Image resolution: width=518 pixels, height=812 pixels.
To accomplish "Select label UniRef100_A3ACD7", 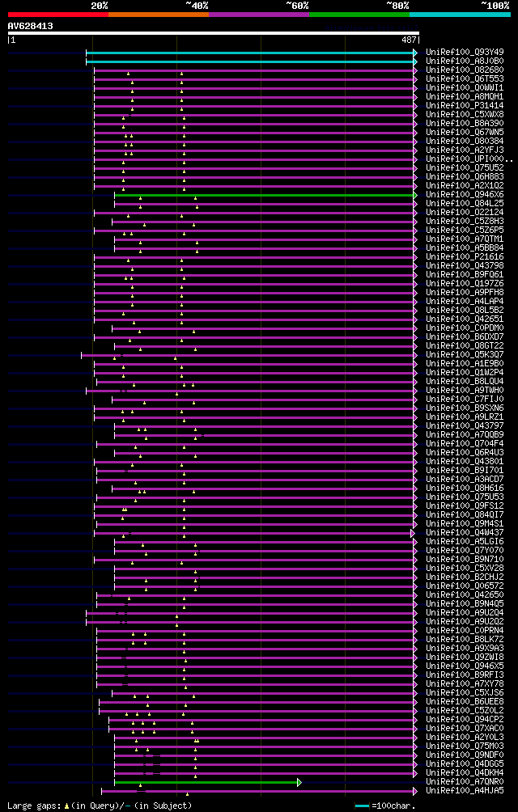I will point(465,479).
